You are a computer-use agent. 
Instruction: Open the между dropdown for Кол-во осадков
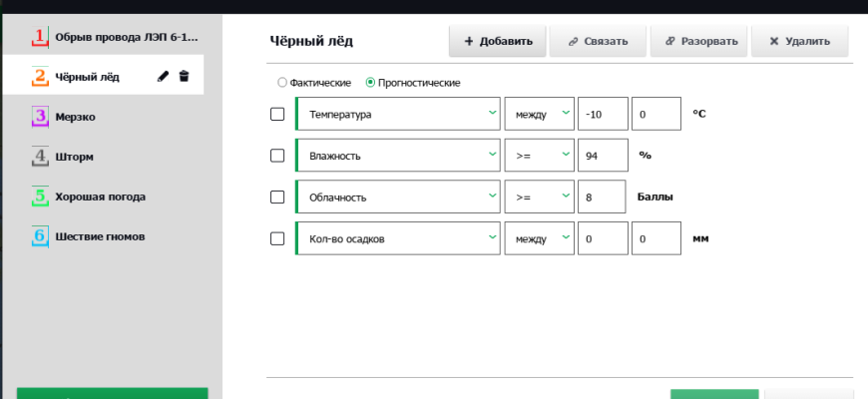(x=539, y=238)
